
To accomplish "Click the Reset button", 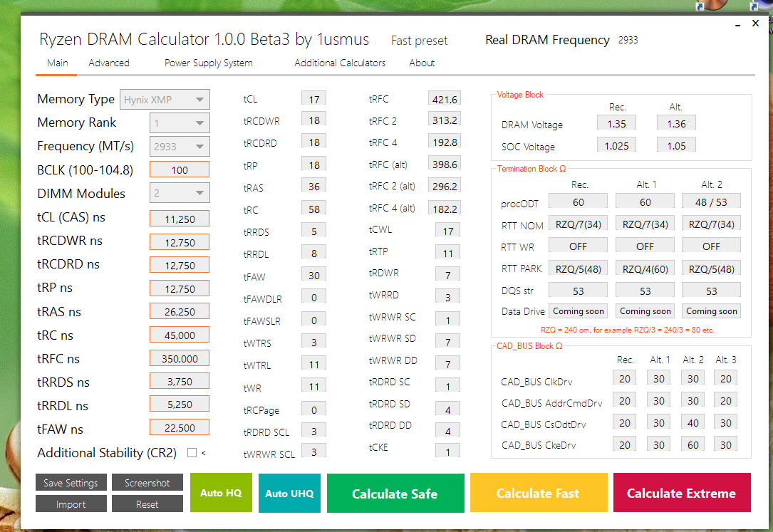I will 147,504.
